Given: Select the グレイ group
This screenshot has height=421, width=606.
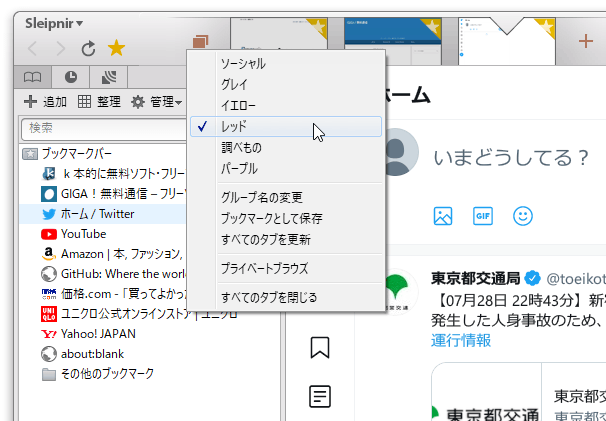Looking at the screenshot, I should coord(286,85).
